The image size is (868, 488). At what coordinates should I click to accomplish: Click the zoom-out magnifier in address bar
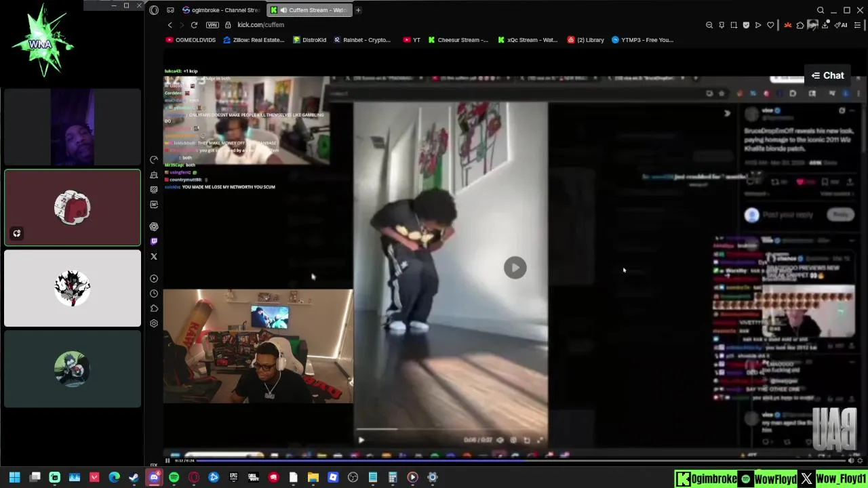click(709, 25)
